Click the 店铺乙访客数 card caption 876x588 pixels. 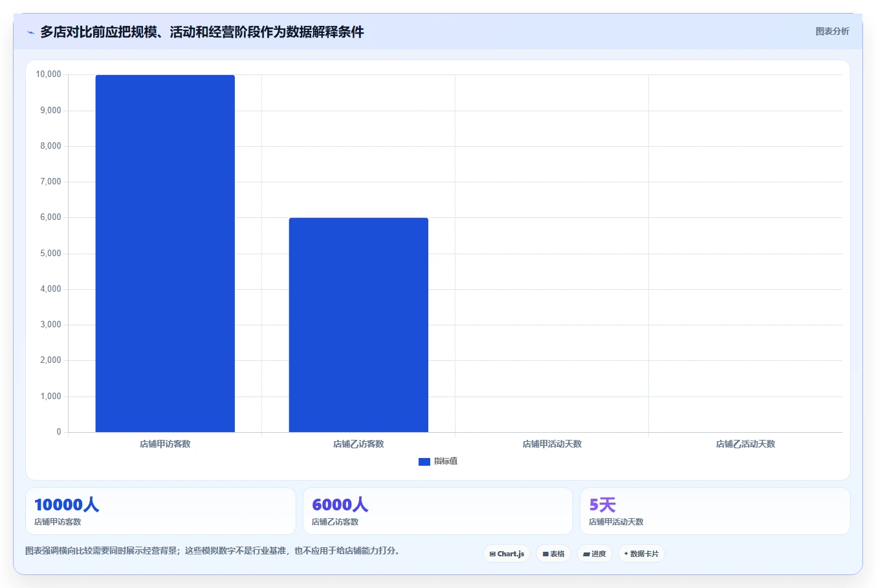point(335,522)
